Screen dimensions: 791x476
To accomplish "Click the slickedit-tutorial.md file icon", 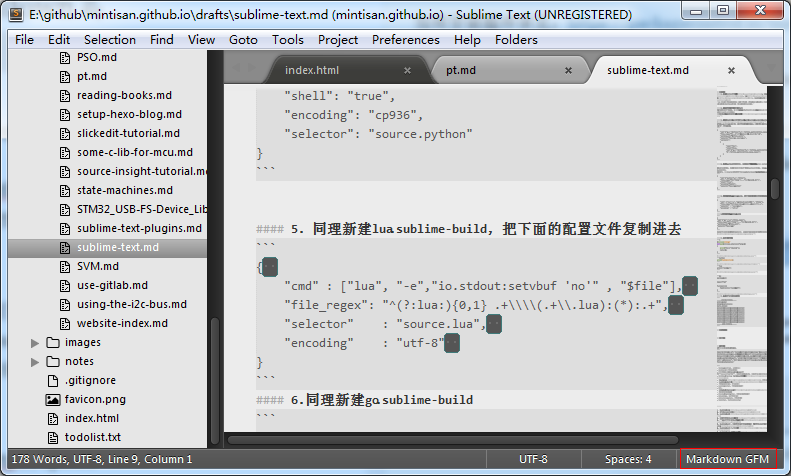I will click(x=65, y=134).
